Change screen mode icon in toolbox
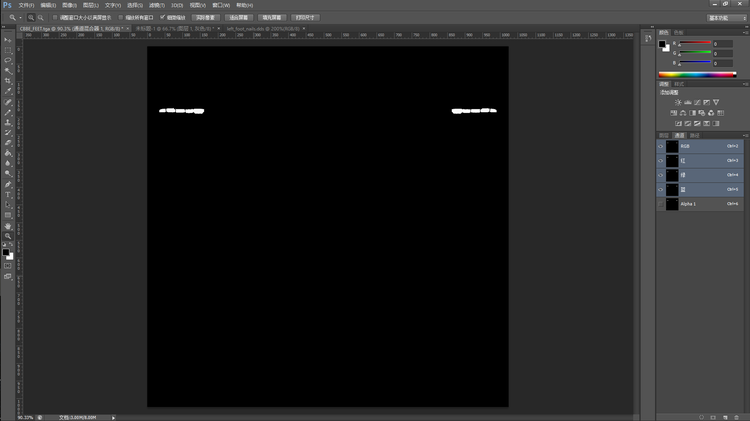The width and height of the screenshot is (750, 421). click(x=8, y=277)
